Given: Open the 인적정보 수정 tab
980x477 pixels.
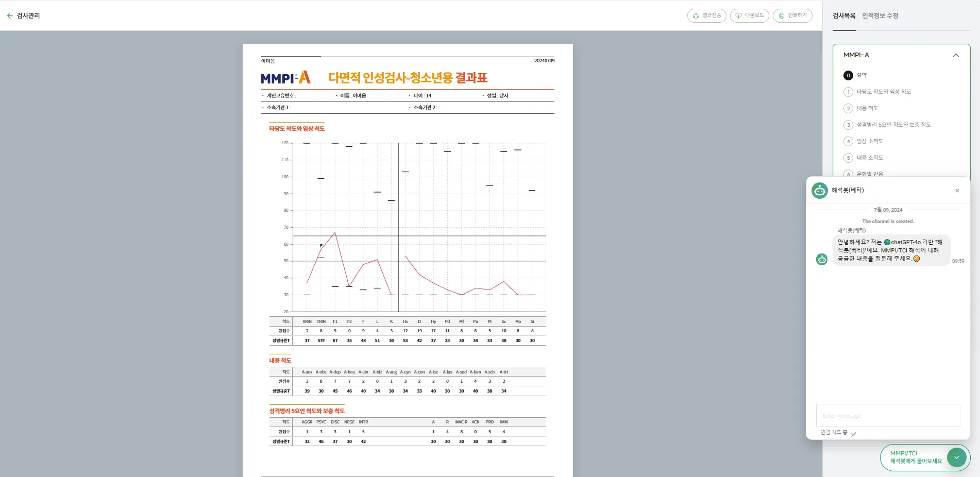Looking at the screenshot, I should pos(881,16).
